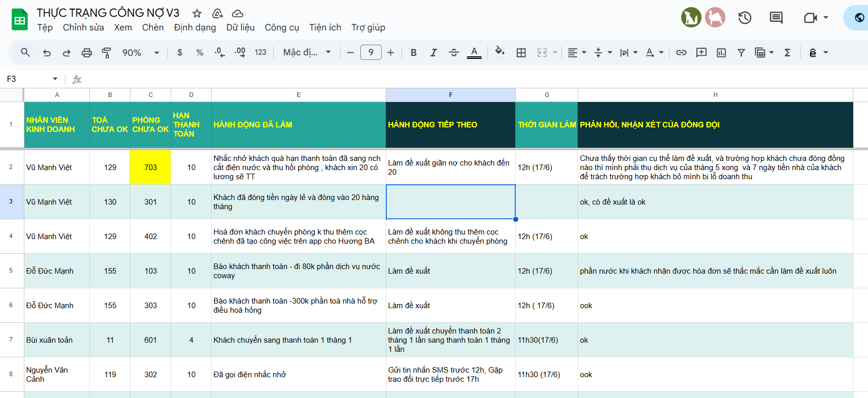Select the yellow cell containing 703

[150, 167]
